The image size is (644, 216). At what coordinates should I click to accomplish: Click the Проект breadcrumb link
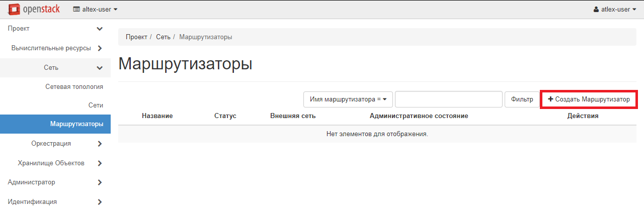point(136,37)
